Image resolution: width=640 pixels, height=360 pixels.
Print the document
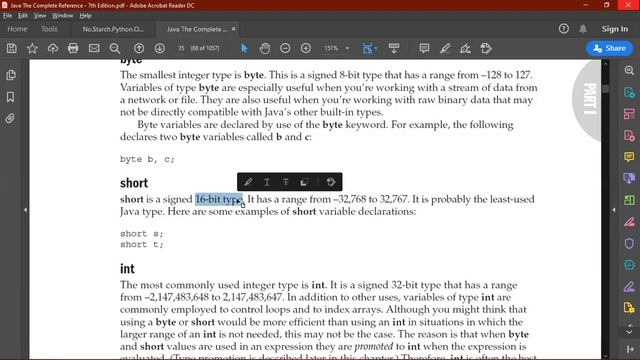tap(73, 48)
